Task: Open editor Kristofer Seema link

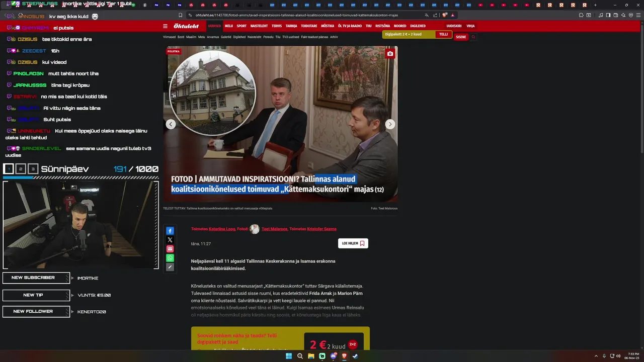Action: point(321,229)
